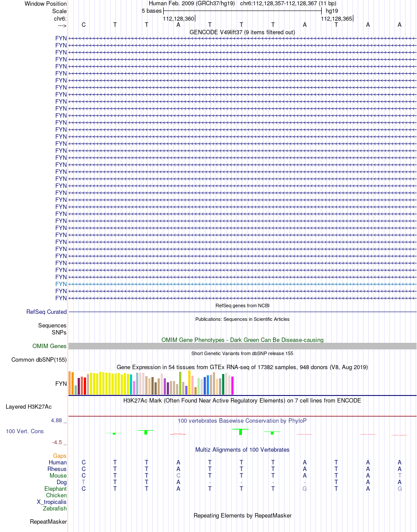Image resolution: width=417 pixels, height=532 pixels.
Task: Click the cyan bar in GTEx expression chart
Action: 131,385
